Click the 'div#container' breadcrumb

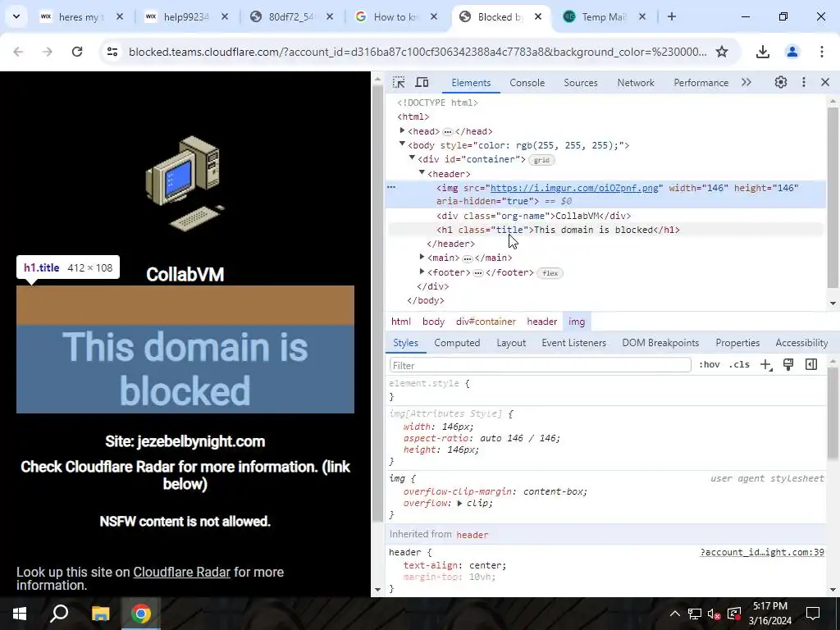pos(486,322)
